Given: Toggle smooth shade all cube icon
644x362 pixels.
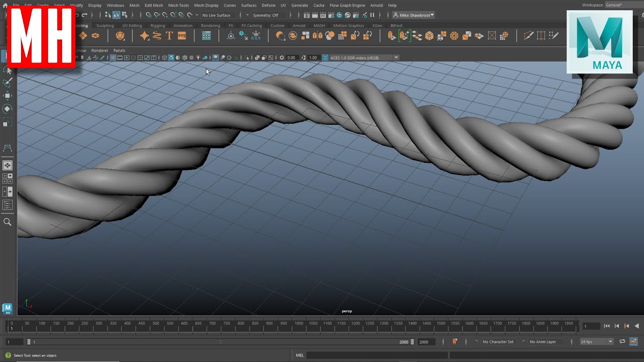Looking at the screenshot, I should tap(171, 57).
